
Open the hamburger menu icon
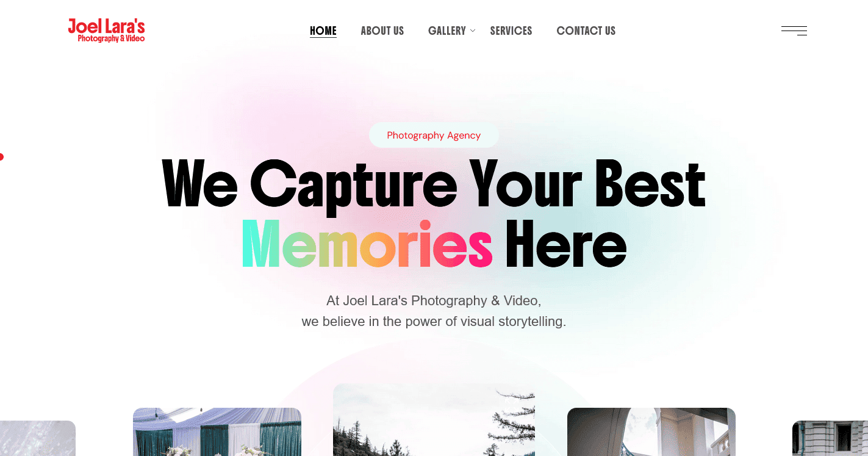point(794,31)
